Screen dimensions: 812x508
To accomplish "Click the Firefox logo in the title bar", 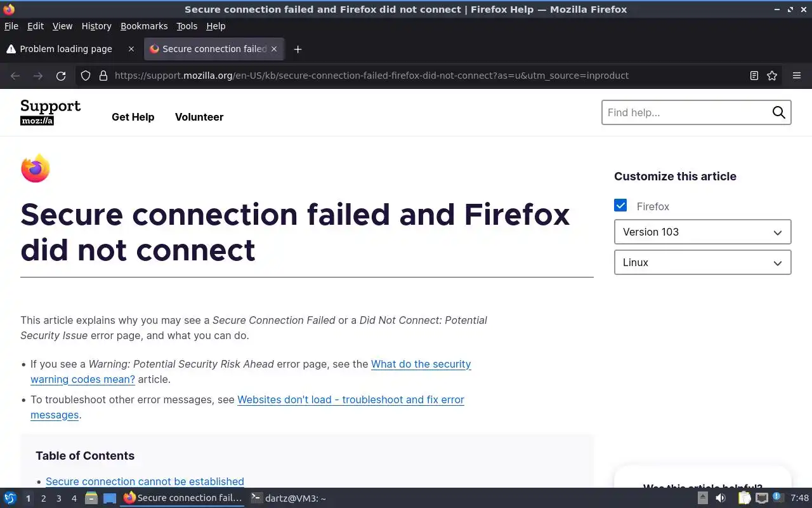I will point(8,10).
